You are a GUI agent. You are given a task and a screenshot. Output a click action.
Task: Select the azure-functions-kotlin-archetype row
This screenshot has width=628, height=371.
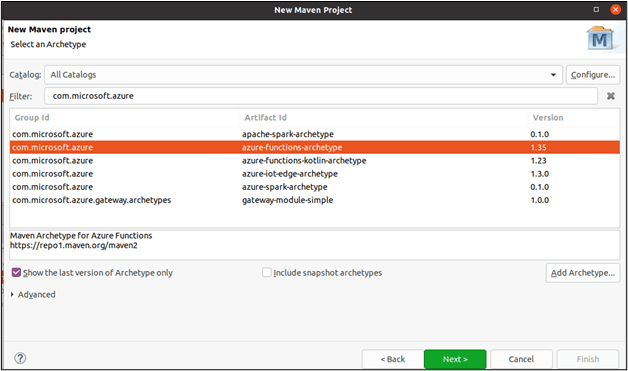(x=315, y=161)
